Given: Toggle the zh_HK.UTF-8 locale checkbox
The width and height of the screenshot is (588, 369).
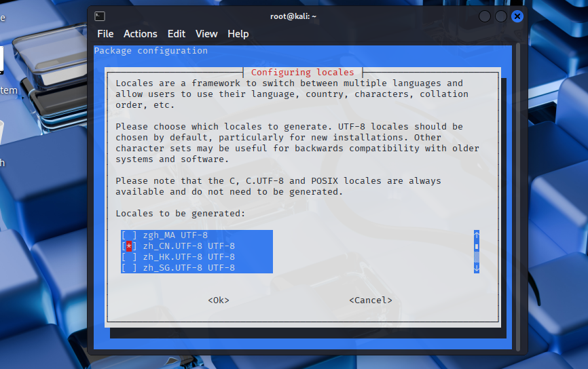Looking at the screenshot, I should tap(129, 257).
